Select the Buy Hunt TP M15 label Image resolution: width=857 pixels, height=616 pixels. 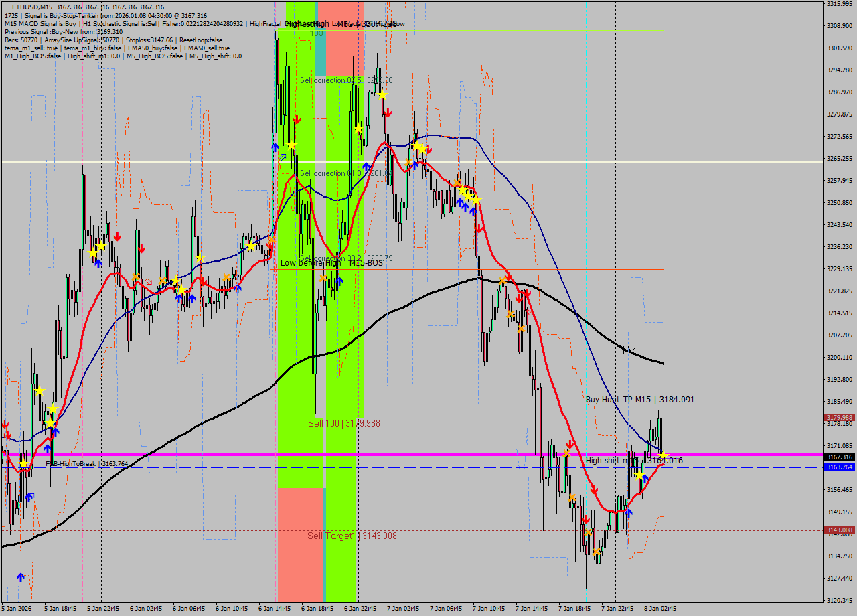click(x=639, y=399)
